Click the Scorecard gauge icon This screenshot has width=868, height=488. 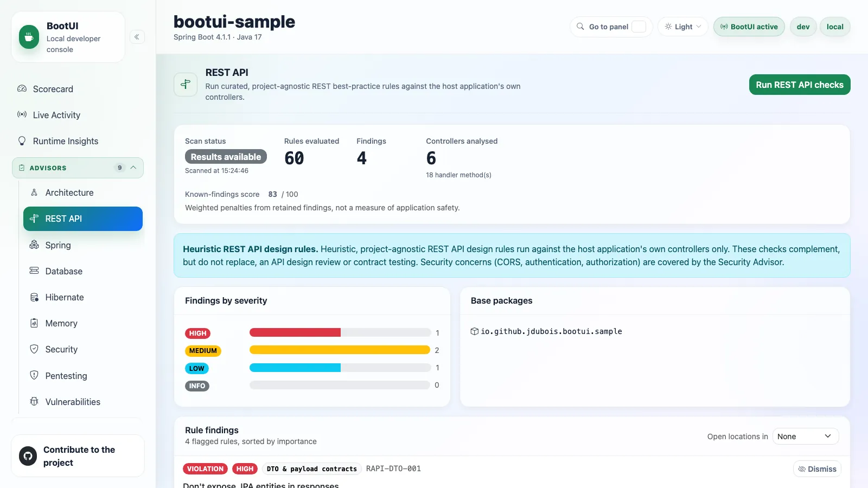tap(22, 88)
